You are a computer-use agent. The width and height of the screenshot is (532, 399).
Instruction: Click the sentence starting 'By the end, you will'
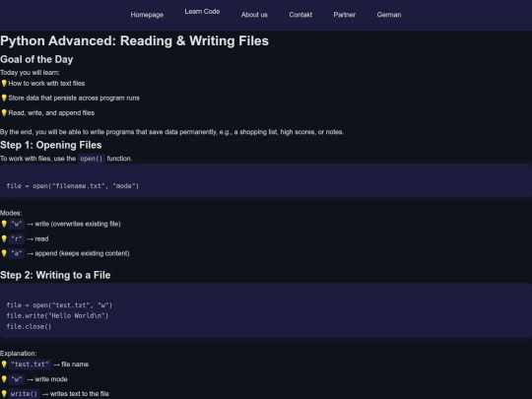[171, 132]
